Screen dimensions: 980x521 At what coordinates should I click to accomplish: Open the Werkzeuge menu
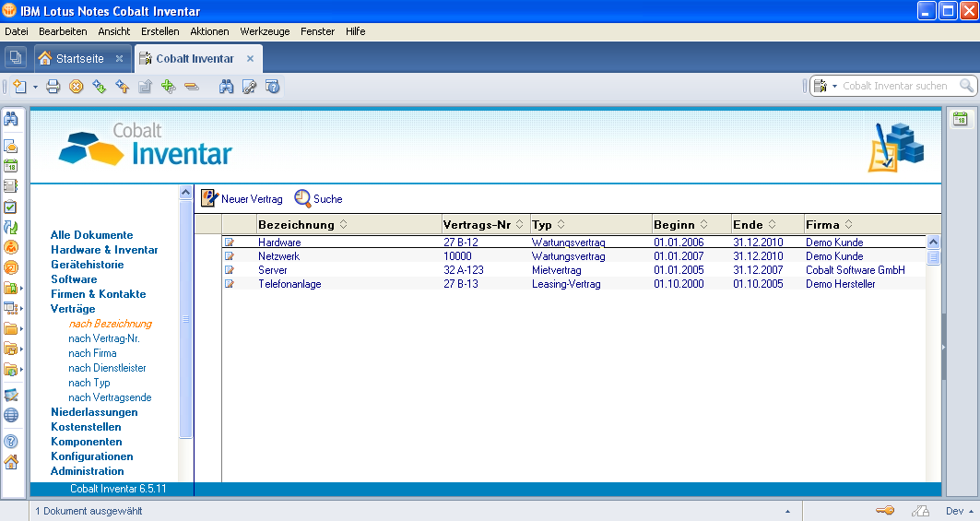(x=265, y=31)
